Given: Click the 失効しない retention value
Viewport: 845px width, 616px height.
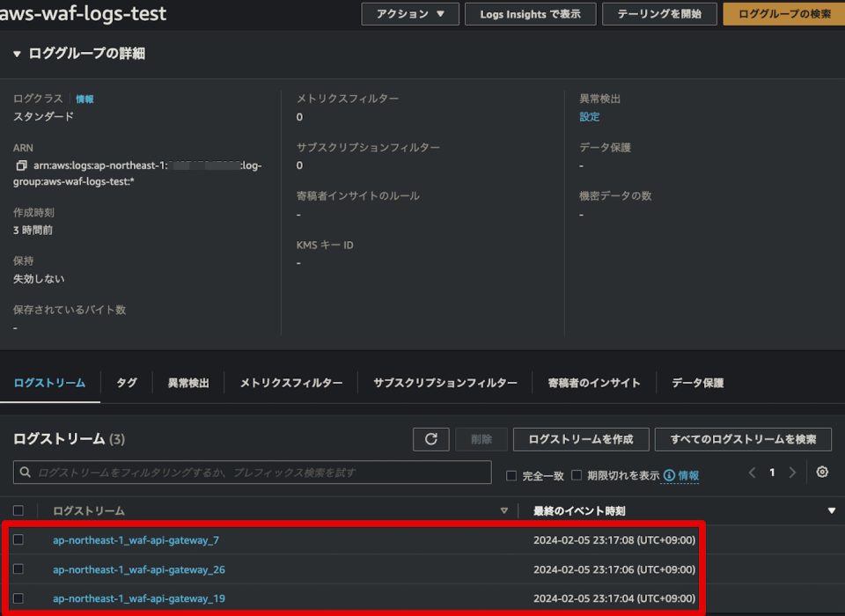Looking at the screenshot, I should pyautogui.click(x=39, y=279).
